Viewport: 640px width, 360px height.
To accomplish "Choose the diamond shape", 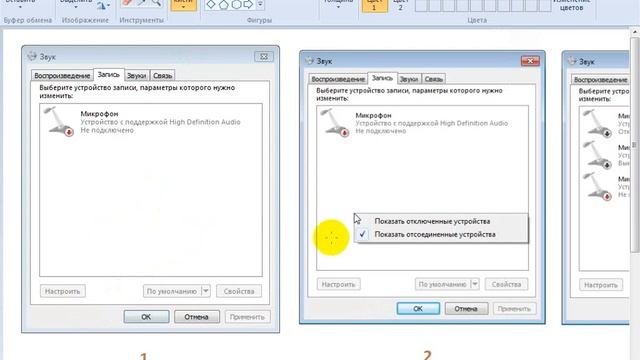I will [211, 4].
